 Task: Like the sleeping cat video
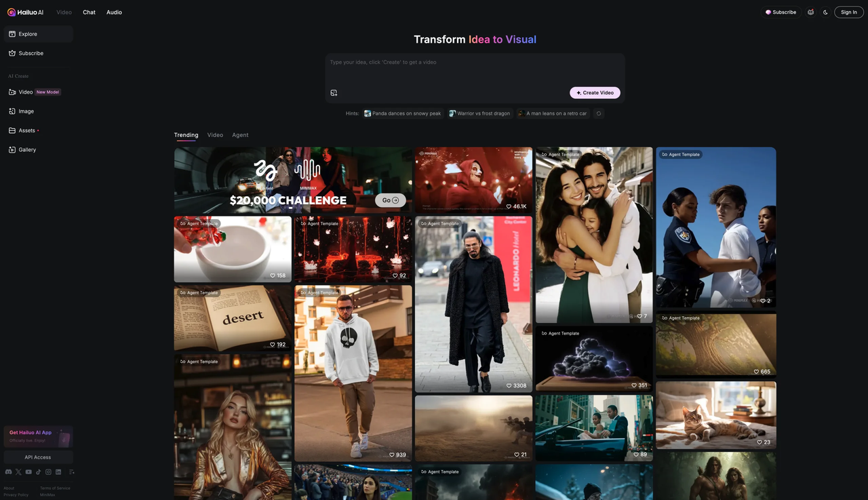tap(760, 442)
